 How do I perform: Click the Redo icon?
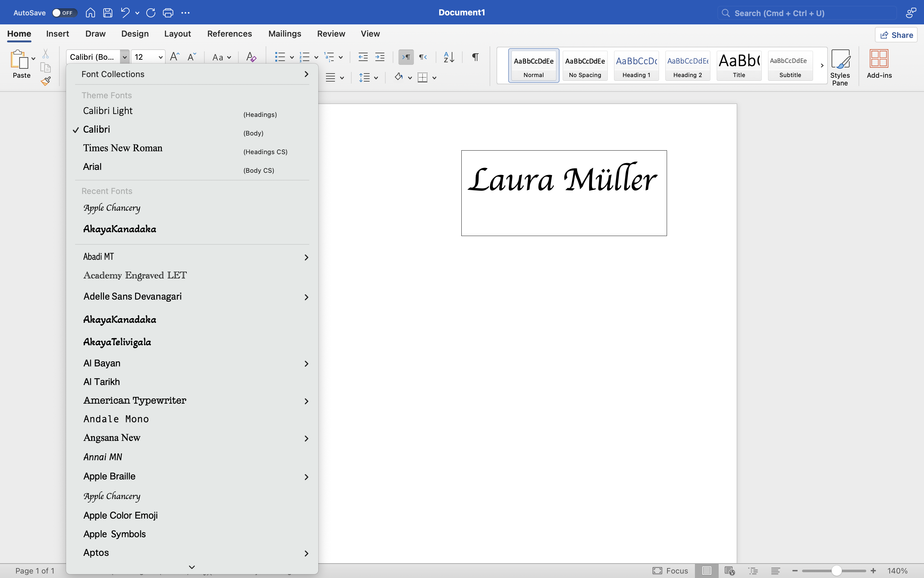click(151, 13)
